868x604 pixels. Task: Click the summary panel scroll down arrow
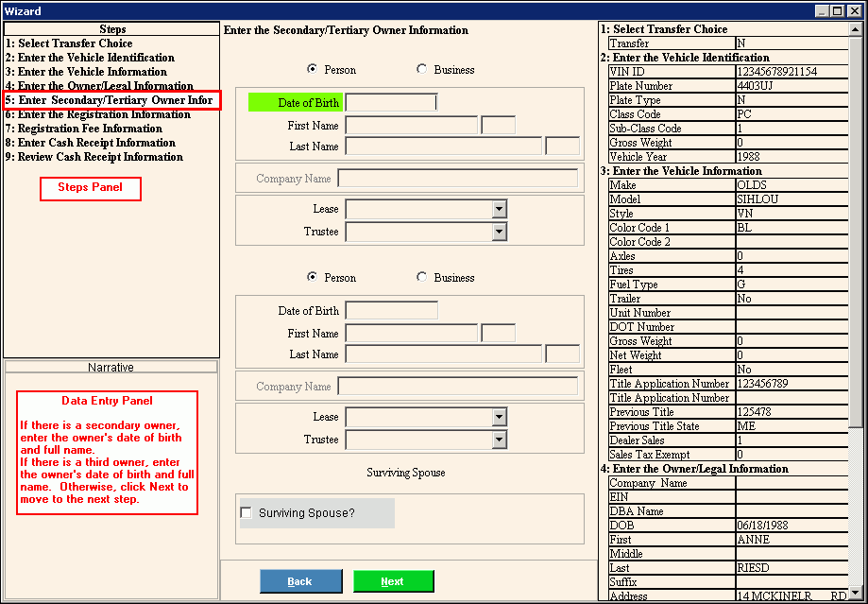point(856,594)
